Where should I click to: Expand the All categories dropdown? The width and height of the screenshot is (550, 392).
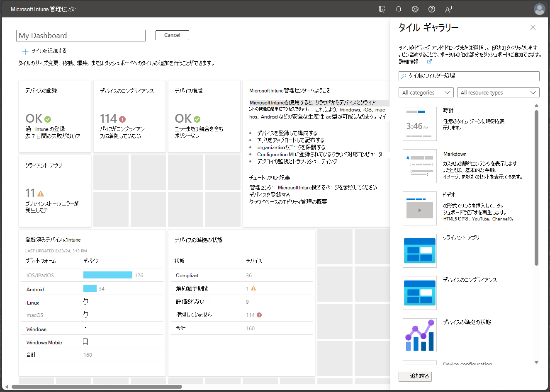pos(426,92)
